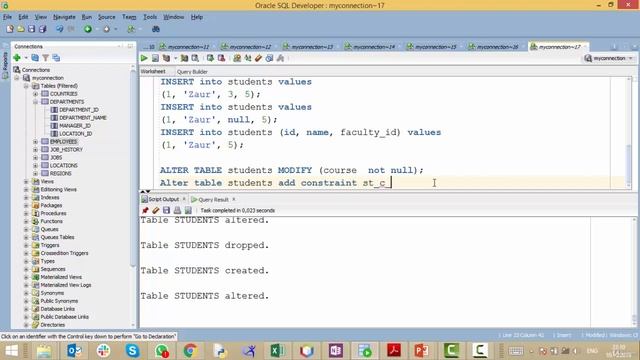Select the REGIONS table in the tree
The width and height of the screenshot is (640, 360).
point(60,173)
